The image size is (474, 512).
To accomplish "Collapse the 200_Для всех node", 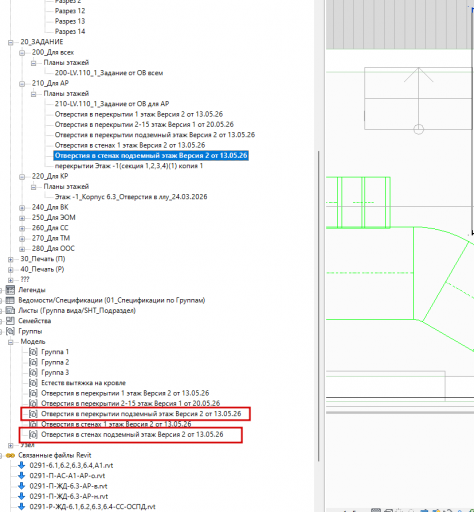I will pos(22,53).
